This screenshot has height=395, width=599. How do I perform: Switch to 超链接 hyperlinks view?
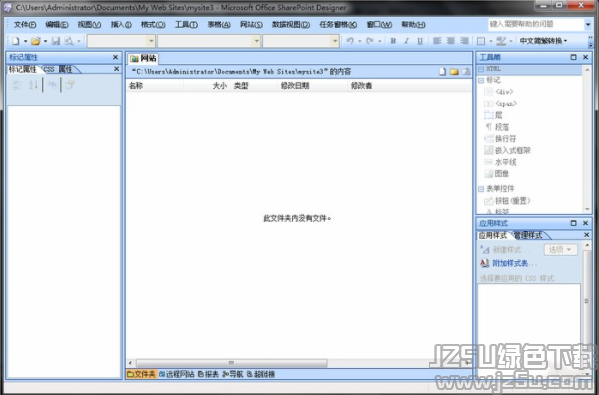(261, 374)
